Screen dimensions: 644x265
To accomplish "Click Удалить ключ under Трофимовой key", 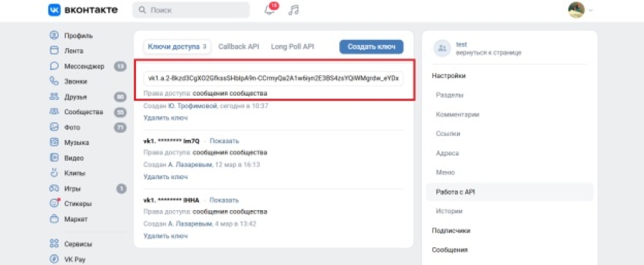I will pyautogui.click(x=165, y=118).
